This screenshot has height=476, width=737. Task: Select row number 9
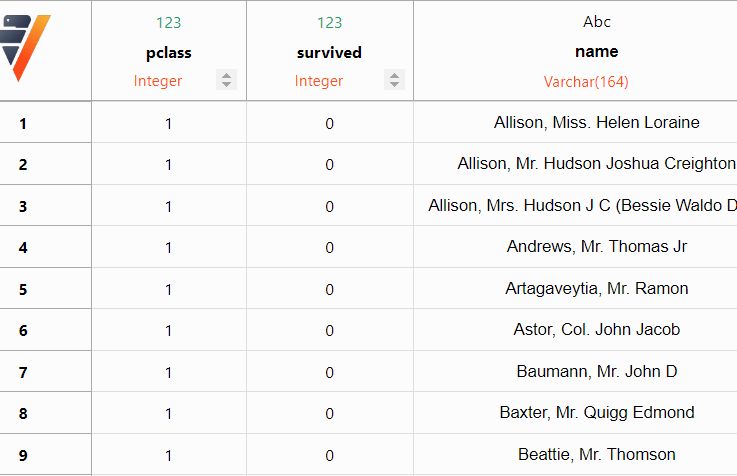(x=23, y=455)
